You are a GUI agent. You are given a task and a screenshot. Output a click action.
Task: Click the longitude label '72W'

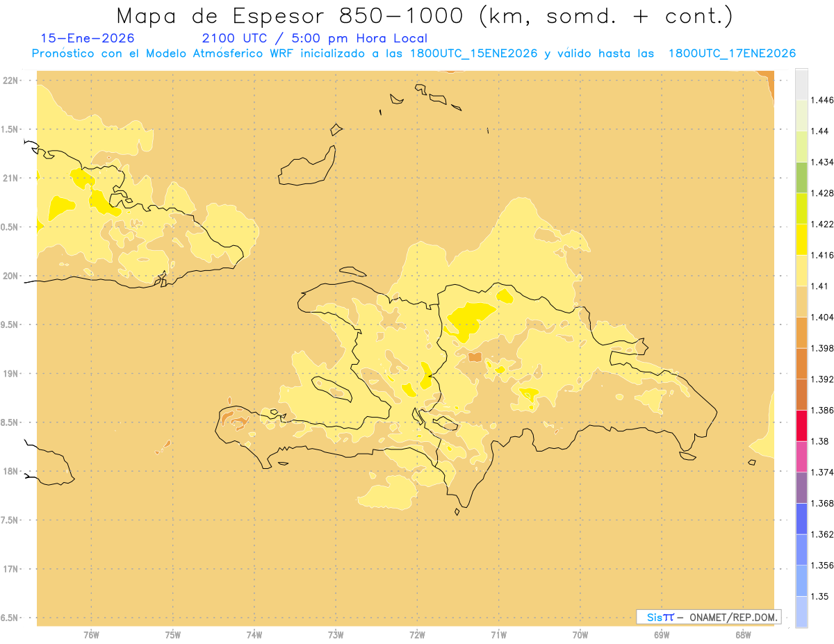click(417, 635)
